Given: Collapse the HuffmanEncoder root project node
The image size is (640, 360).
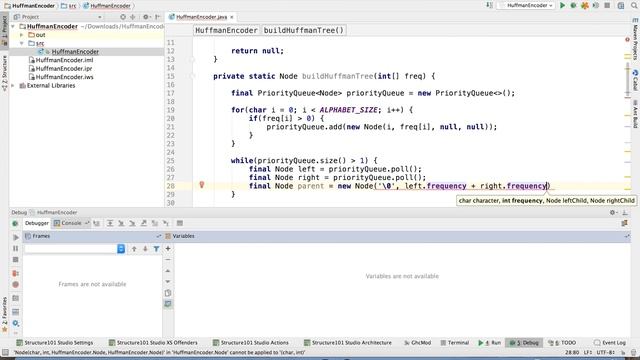Looking at the screenshot, I should [x=13, y=27].
